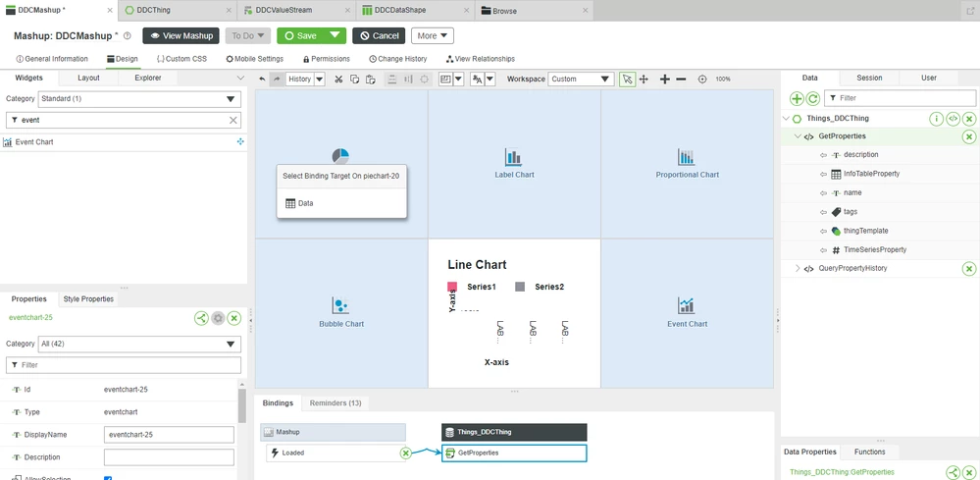Click the Cancel button
Screen dimensions: 980x480
tap(379, 35)
